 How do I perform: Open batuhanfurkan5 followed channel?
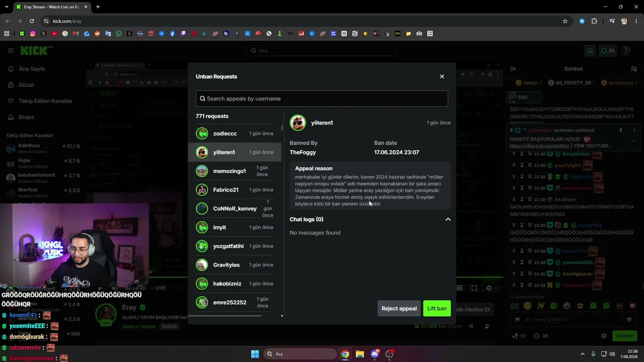point(43,177)
